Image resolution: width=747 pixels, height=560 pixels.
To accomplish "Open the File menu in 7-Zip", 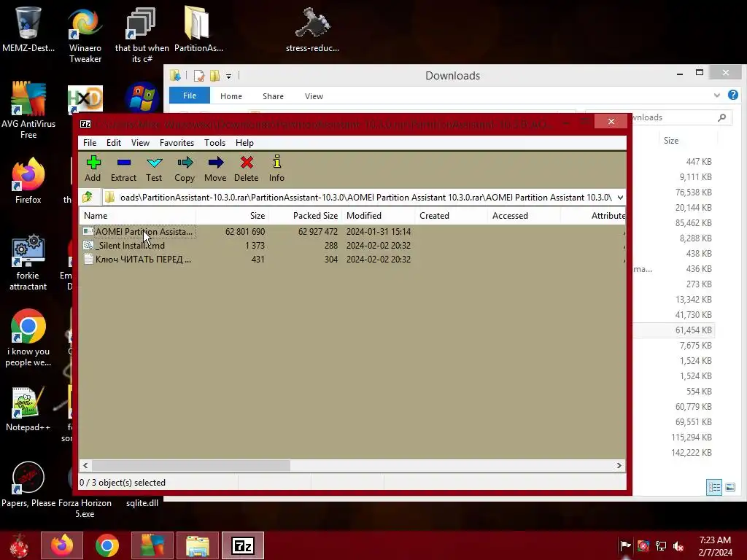I will [x=90, y=143].
